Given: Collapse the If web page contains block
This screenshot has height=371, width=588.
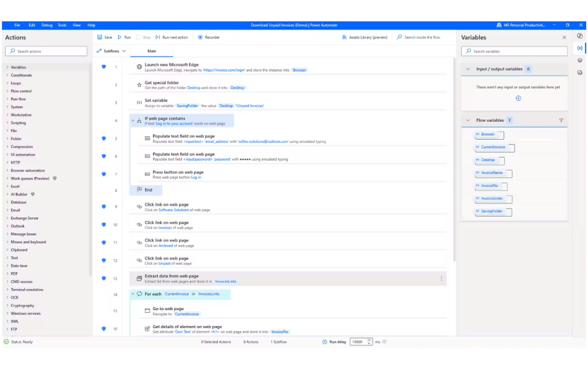Looking at the screenshot, I should point(133,121).
